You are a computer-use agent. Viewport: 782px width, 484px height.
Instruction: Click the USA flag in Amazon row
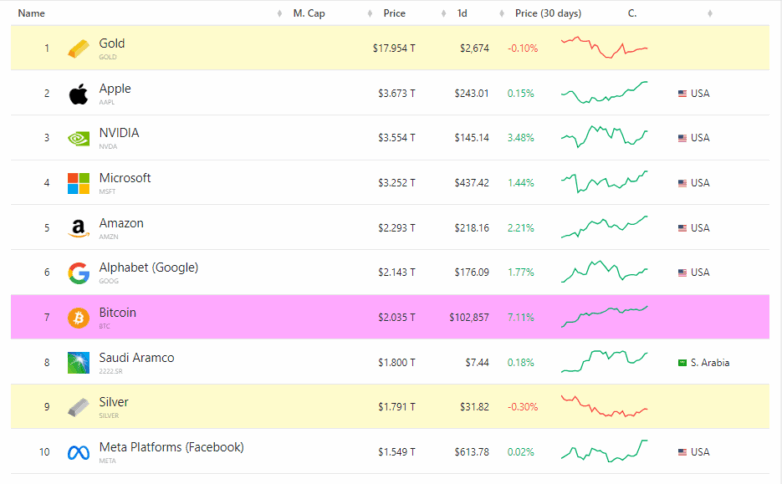(682, 228)
